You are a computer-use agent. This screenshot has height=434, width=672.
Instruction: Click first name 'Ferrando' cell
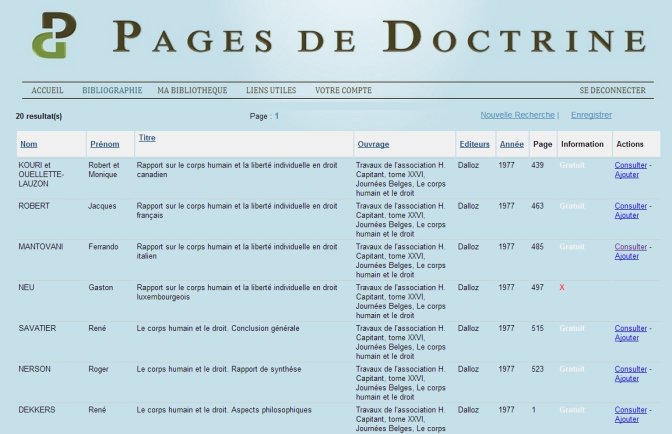point(103,246)
